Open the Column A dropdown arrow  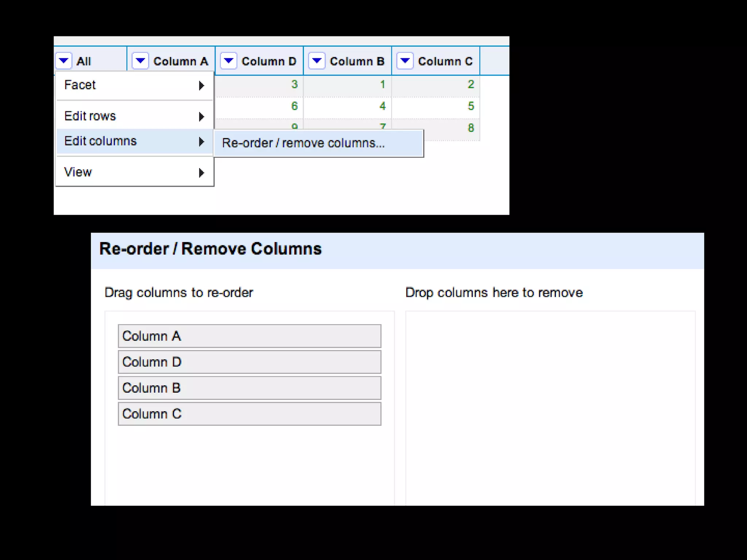pos(140,61)
